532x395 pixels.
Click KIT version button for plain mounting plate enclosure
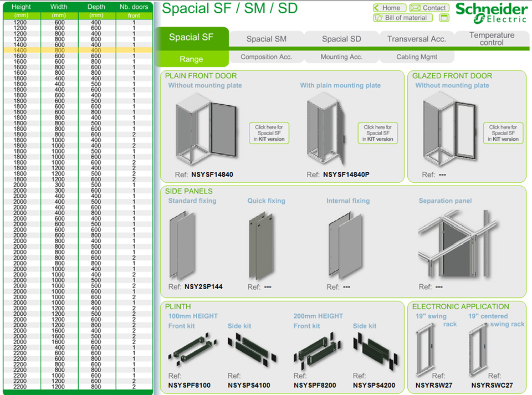(377, 133)
